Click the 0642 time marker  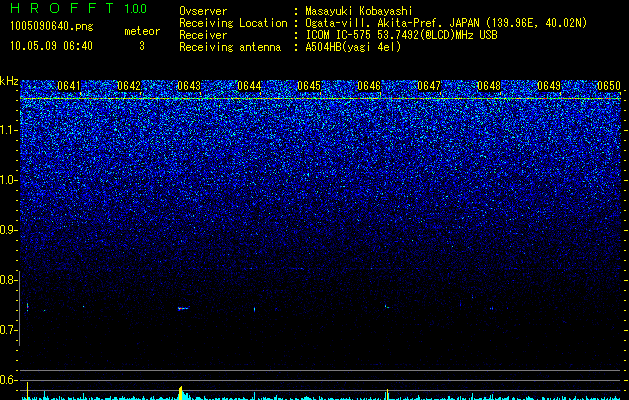129,86
